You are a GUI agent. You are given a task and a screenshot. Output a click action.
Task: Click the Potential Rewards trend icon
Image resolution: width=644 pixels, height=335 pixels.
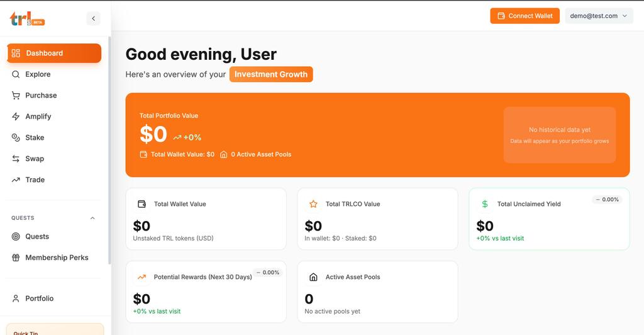[x=142, y=277]
